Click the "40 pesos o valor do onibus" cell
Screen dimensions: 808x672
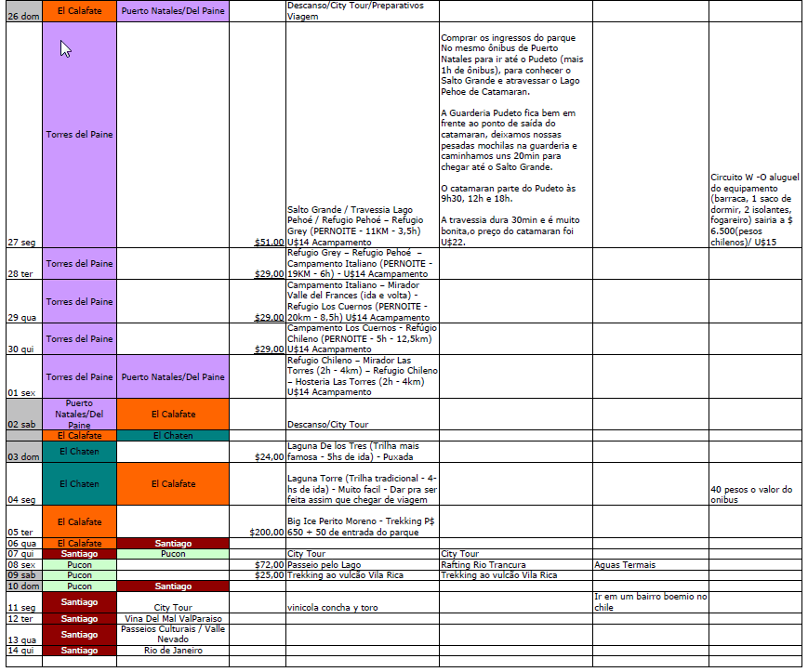[x=754, y=494]
